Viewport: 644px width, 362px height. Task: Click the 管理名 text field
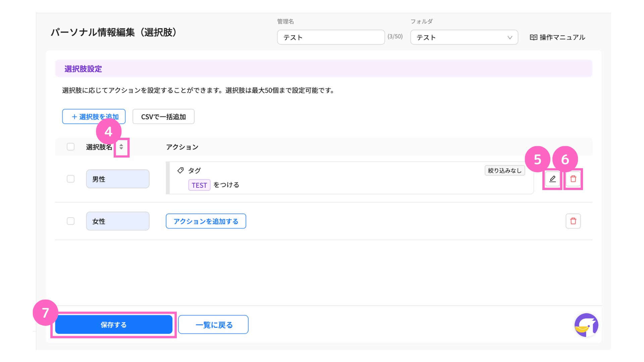pyautogui.click(x=330, y=37)
